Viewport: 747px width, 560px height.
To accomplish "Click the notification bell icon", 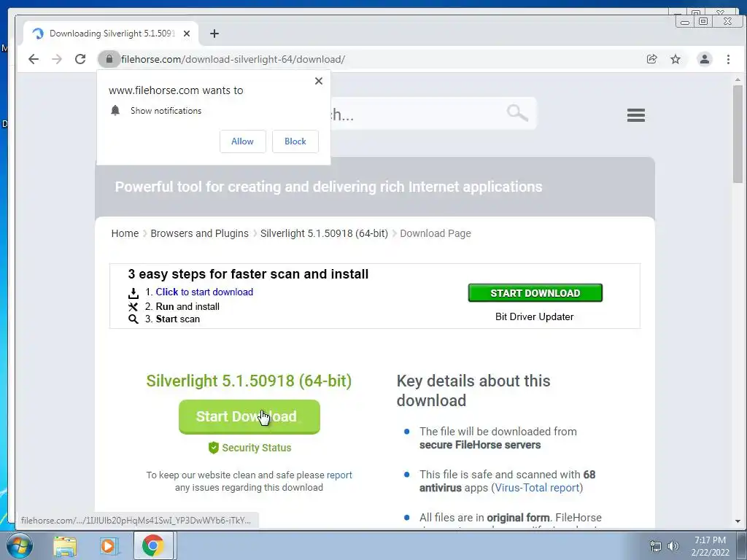I will pos(115,111).
